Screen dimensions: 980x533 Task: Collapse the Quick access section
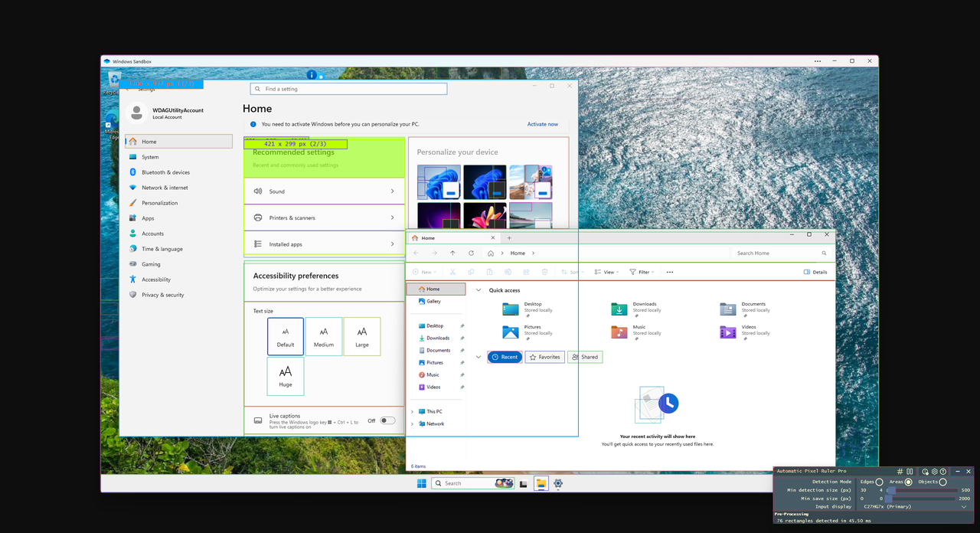click(x=479, y=290)
